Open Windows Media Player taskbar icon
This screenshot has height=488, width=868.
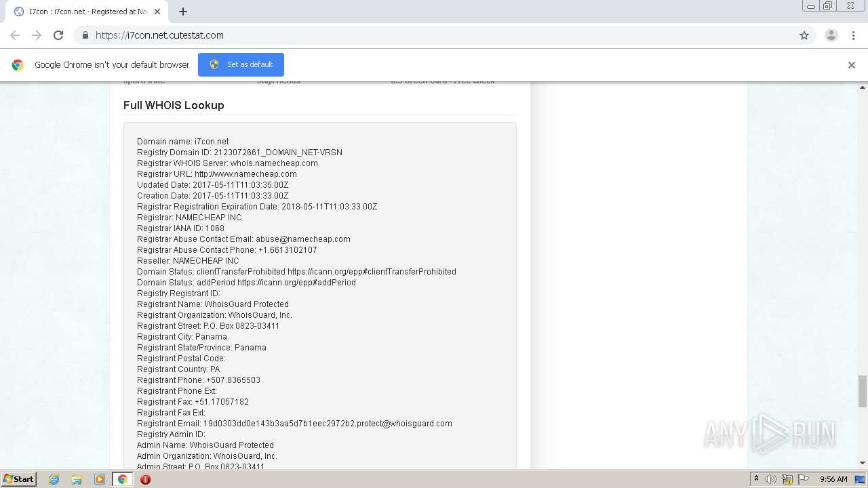point(100,479)
